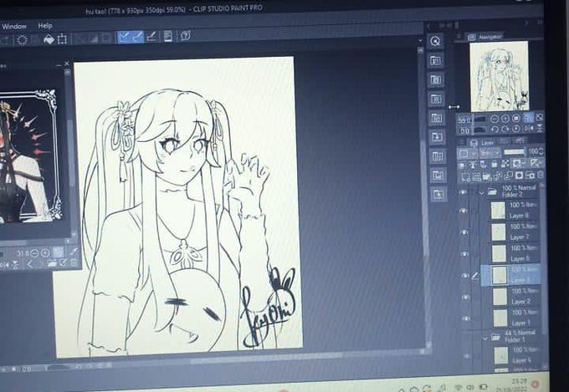
Task: Adjust the Navigator zoom slider
Action: pyautogui.click(x=479, y=119)
